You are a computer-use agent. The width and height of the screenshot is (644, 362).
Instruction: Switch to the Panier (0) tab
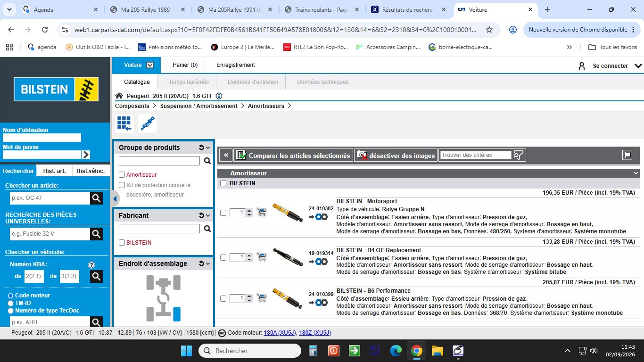click(185, 65)
